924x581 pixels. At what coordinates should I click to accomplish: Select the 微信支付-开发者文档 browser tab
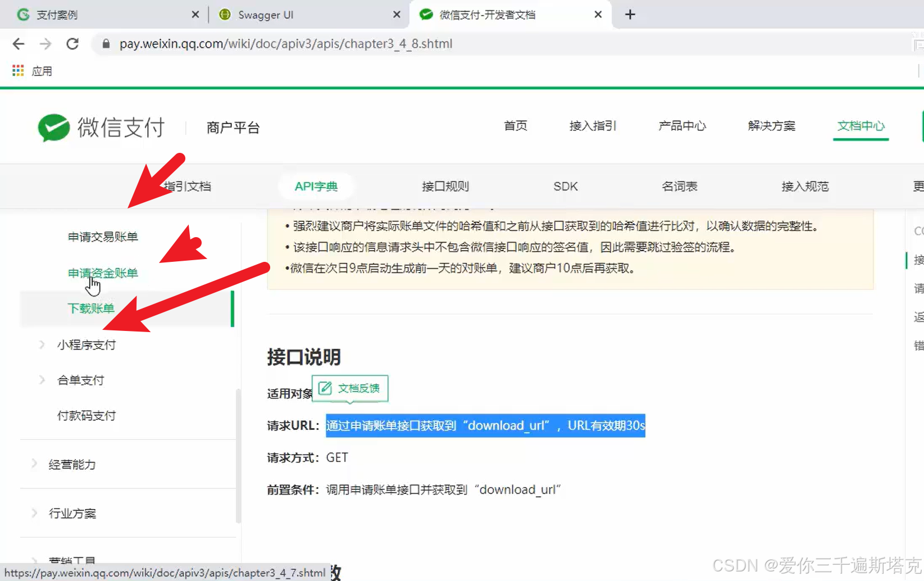(x=510, y=15)
